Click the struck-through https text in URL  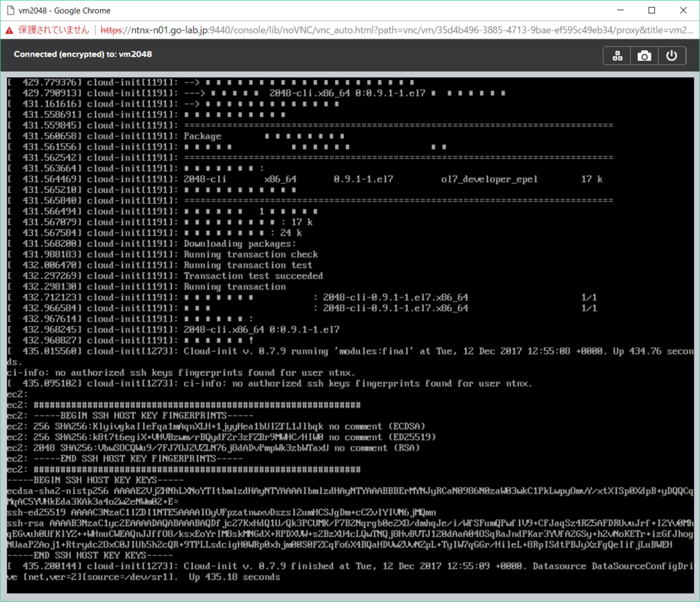click(111, 30)
